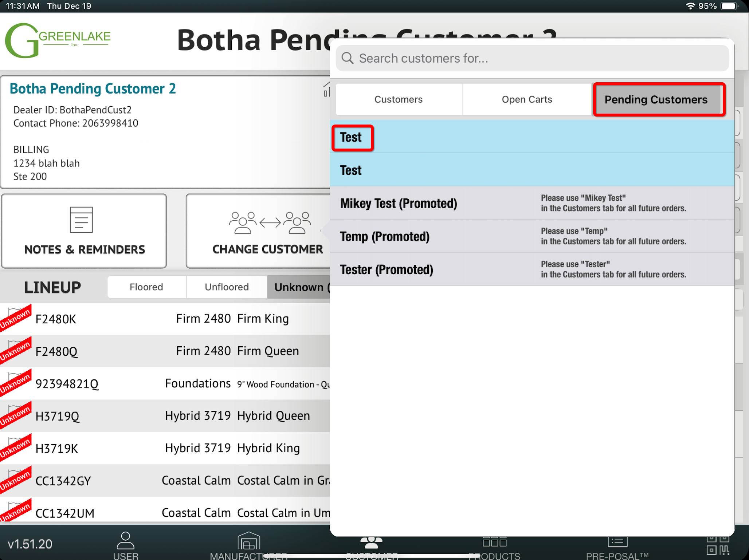Tap the Unknown flag on H3719Q

pos(15,415)
